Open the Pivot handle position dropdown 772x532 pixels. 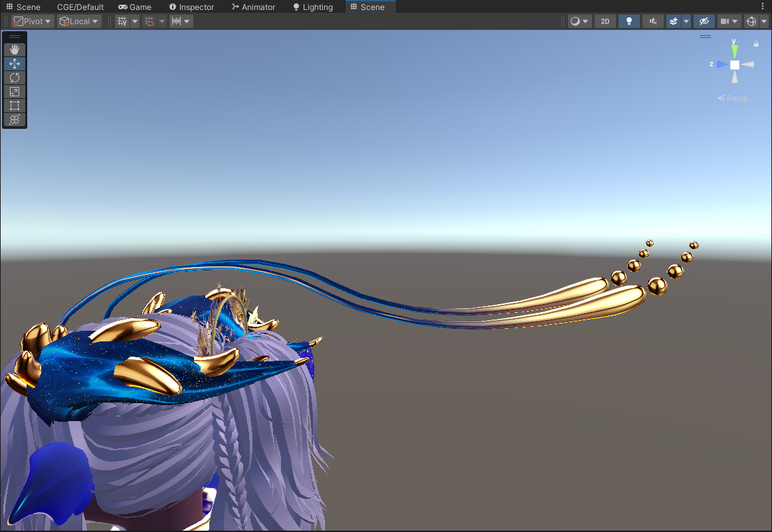[33, 21]
